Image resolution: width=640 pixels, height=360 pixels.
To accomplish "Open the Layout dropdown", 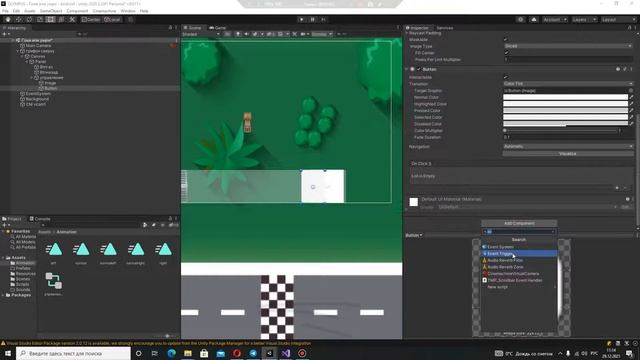I will (x=618, y=20).
